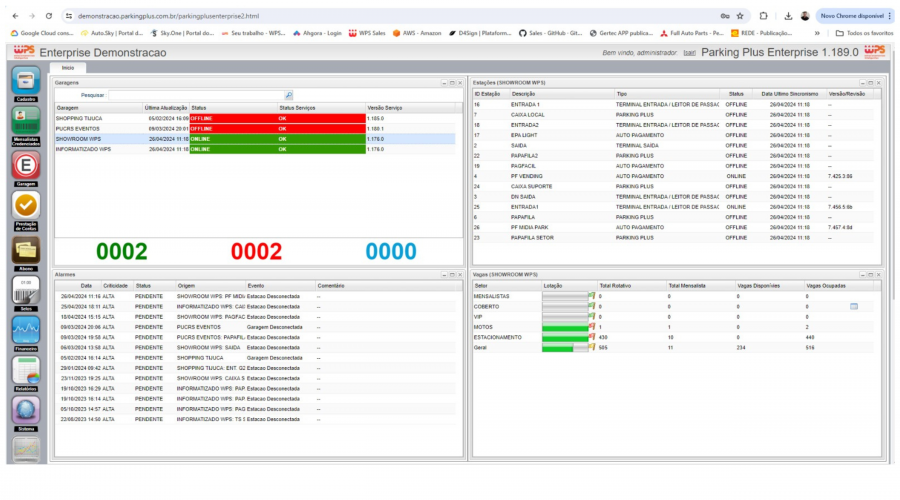Open Chrome's three-dot menu
Viewport: 900px width, 500px height.
point(888,16)
